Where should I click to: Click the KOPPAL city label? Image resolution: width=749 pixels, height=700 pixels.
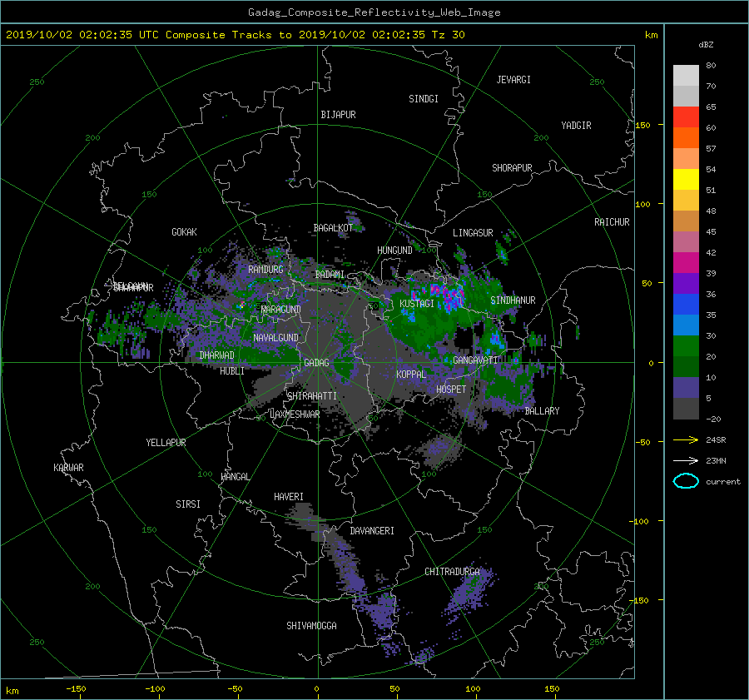[x=411, y=374]
